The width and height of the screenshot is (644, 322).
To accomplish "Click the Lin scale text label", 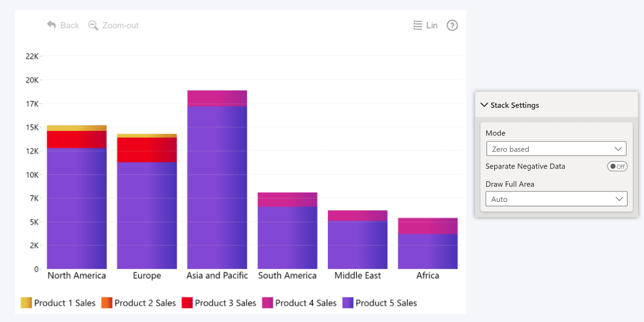I will point(432,25).
